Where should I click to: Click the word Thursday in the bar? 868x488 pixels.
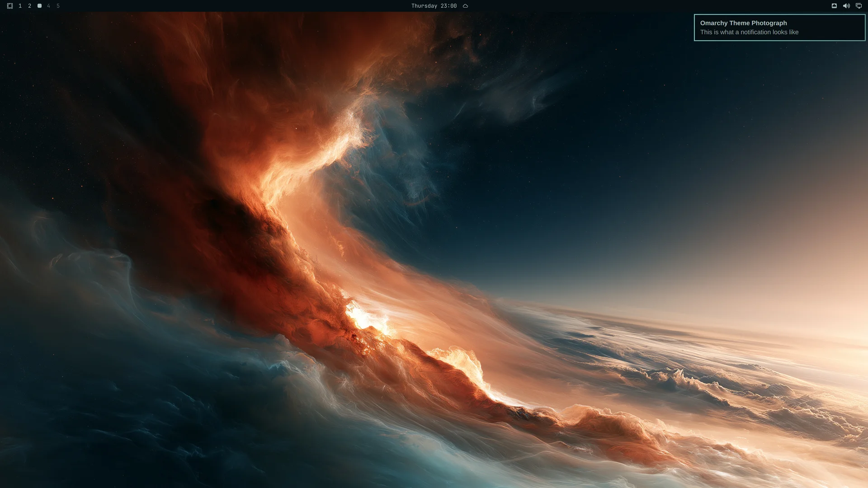coord(424,6)
